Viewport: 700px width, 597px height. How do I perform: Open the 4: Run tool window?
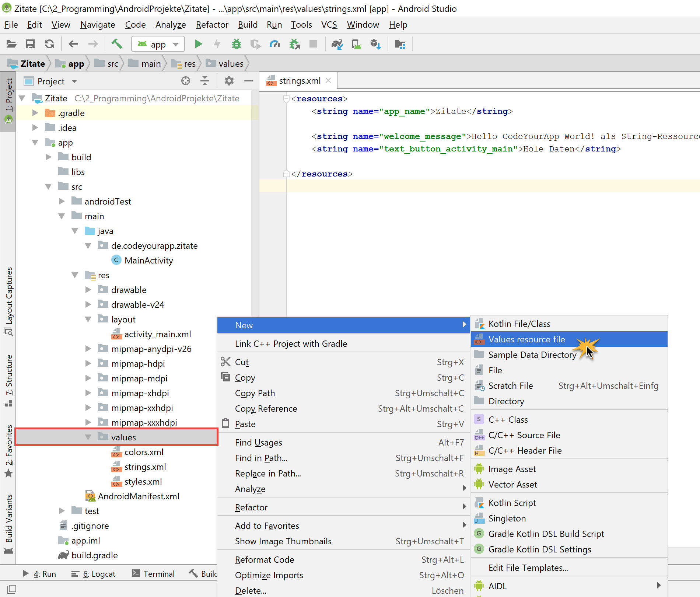(x=39, y=574)
